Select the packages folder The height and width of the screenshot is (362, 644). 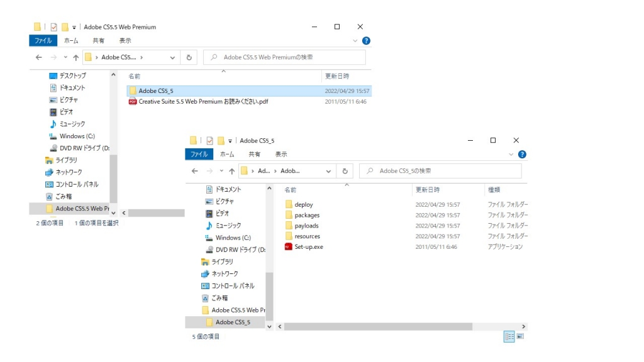click(x=307, y=215)
